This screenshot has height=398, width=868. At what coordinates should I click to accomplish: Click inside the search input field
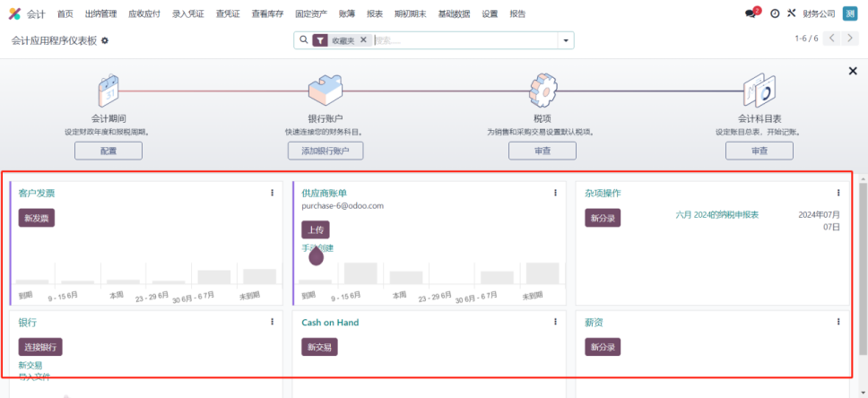(x=465, y=40)
